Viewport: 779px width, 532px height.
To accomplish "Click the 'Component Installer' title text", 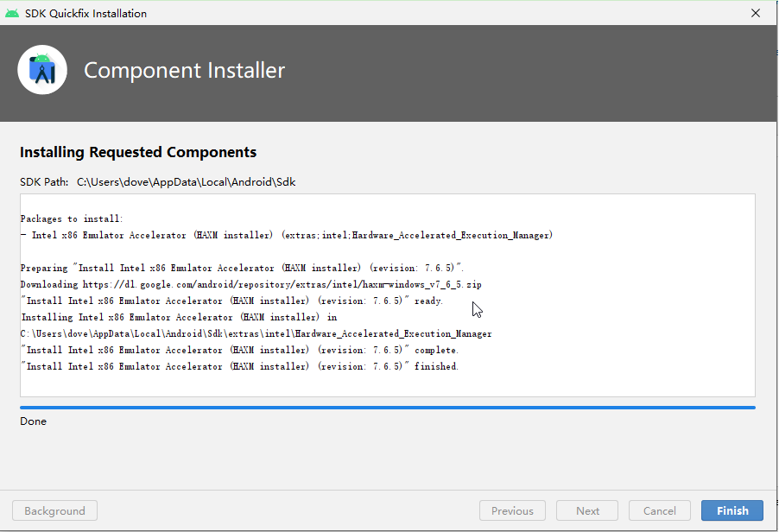I will click(184, 70).
